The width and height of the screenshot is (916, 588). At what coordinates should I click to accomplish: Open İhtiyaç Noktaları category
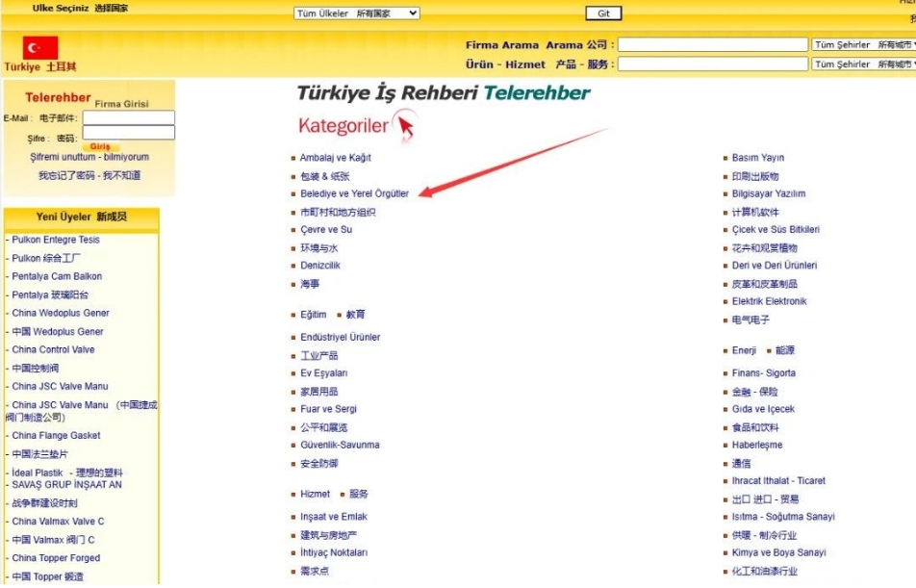[334, 552]
